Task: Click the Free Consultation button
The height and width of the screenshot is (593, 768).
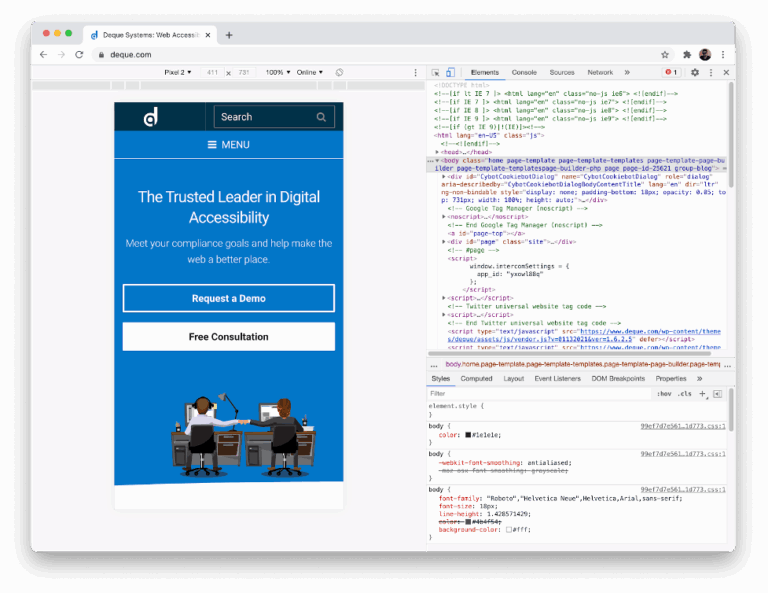Action: (x=229, y=336)
